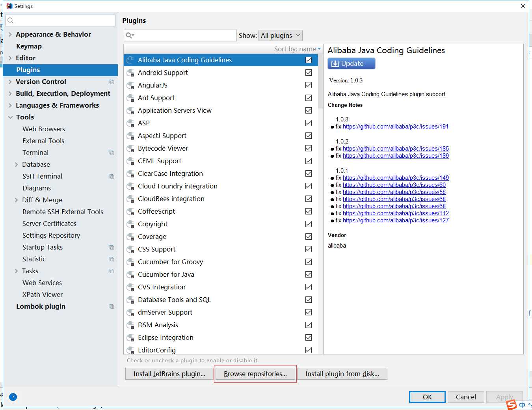Click Install JetBrains plugin button
The image size is (532, 410).
click(x=169, y=374)
